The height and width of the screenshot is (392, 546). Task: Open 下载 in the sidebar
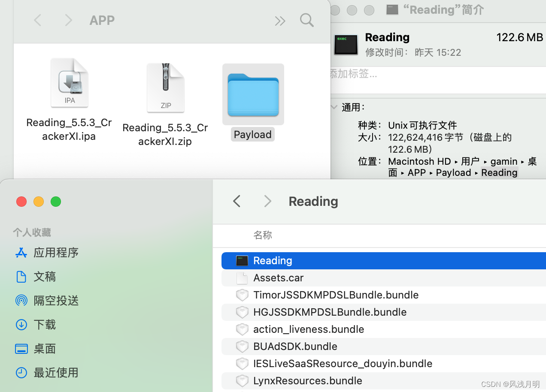coord(45,324)
